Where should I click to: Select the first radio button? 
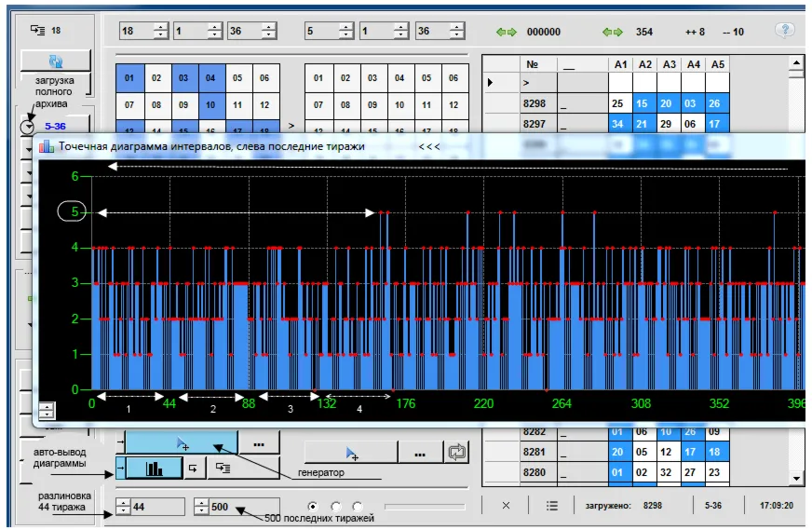coord(312,506)
